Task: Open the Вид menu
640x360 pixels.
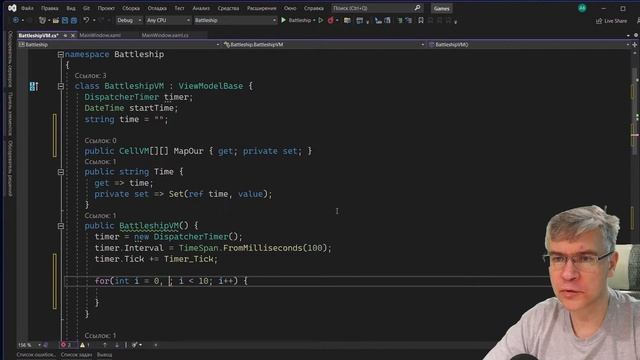Action: 71,8
